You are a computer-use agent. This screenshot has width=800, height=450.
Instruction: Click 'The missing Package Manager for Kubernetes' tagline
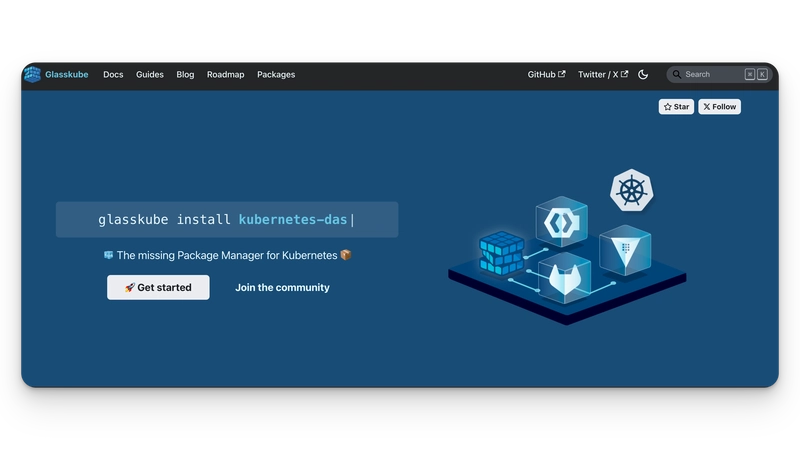coord(227,255)
